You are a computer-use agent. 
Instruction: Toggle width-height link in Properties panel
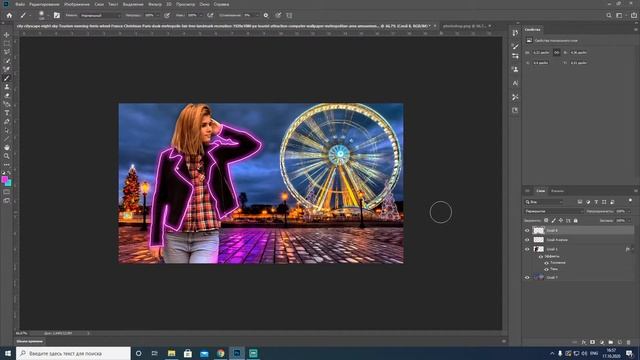[x=556, y=53]
